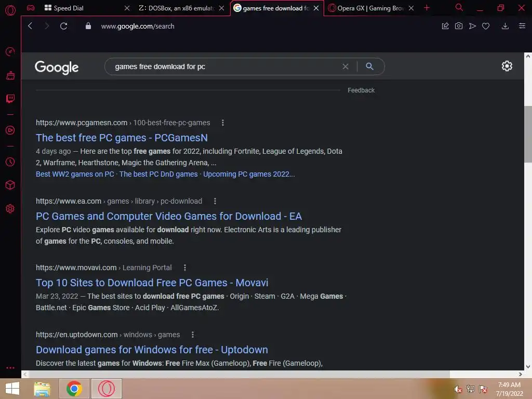Image resolution: width=532 pixels, height=399 pixels.
Task: Open History clock icon in sidebar
Action: (10, 162)
